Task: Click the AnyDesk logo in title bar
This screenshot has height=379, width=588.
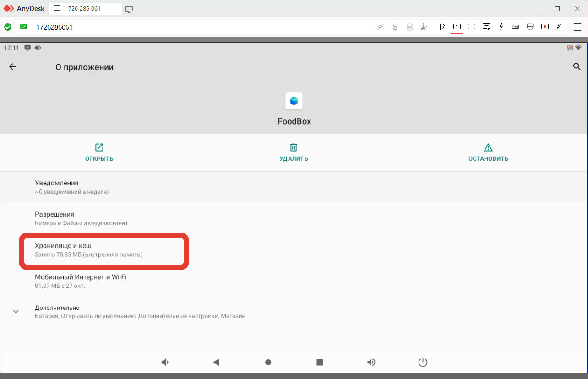Action: click(x=9, y=9)
